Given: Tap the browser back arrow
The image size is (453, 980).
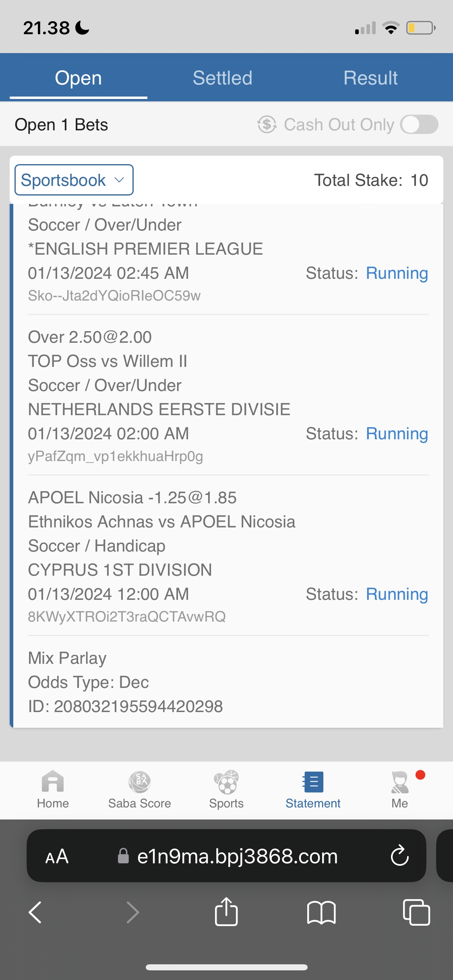Looking at the screenshot, I should coord(35,912).
